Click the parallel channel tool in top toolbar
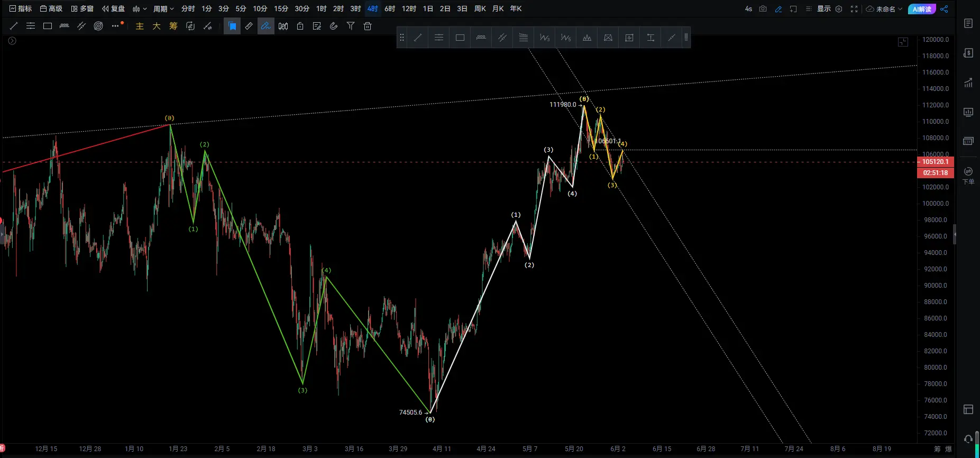This screenshot has width=980, height=458. point(81,26)
